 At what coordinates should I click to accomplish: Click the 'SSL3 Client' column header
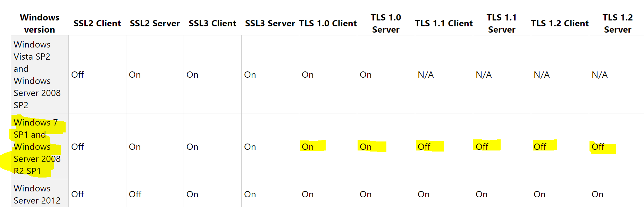click(212, 23)
